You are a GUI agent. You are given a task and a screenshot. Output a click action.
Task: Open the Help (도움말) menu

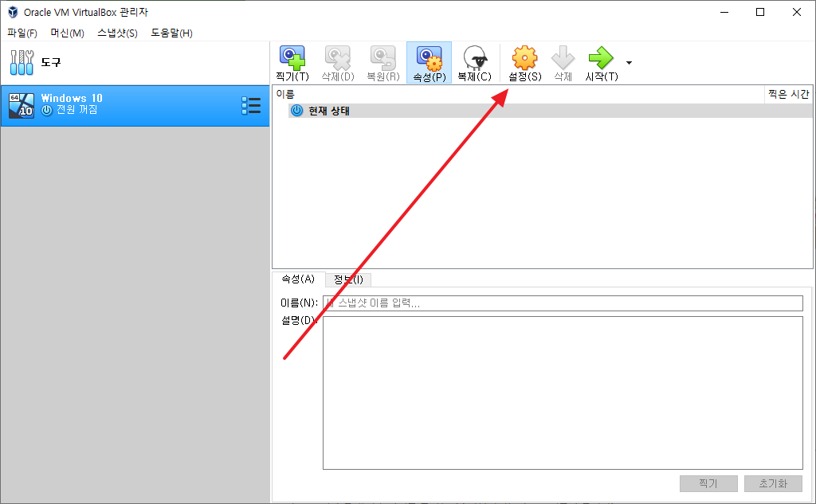click(x=172, y=33)
